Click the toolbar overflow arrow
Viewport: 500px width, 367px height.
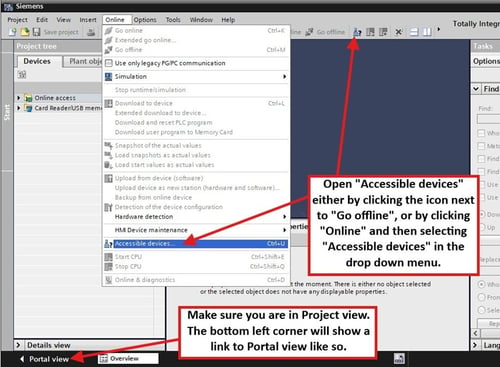pos(439,29)
